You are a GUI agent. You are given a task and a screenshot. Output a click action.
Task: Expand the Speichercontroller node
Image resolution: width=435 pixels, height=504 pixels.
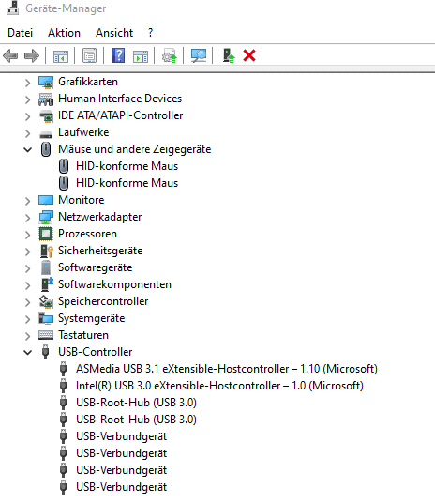pos(27,302)
